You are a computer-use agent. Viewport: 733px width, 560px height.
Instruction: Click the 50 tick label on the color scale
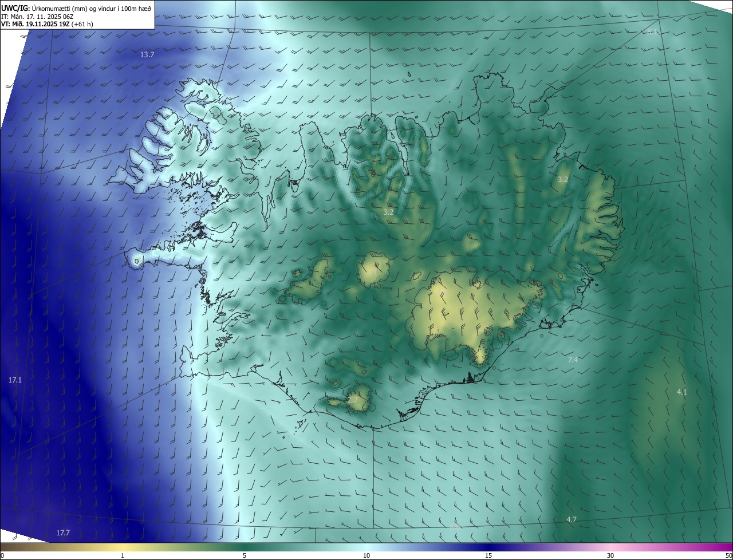click(x=728, y=555)
